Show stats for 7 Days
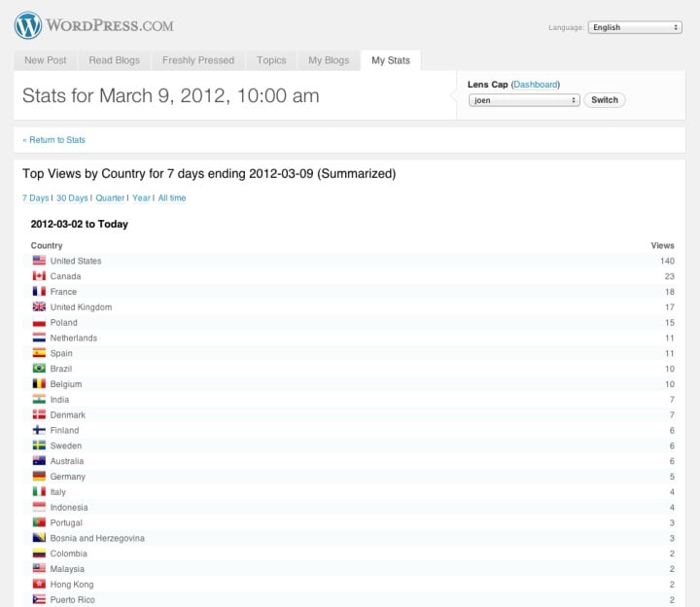This screenshot has width=700, height=607. (36, 197)
